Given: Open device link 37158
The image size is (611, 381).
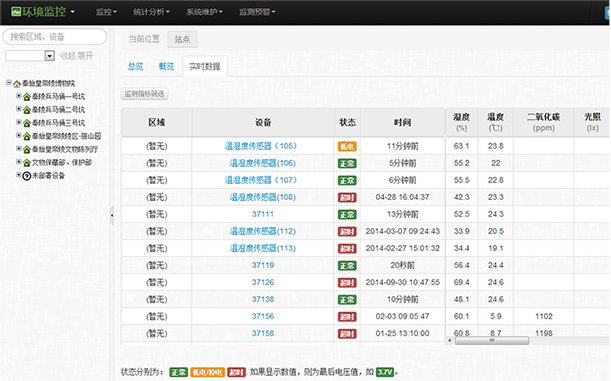Looking at the screenshot, I should 263,333.
